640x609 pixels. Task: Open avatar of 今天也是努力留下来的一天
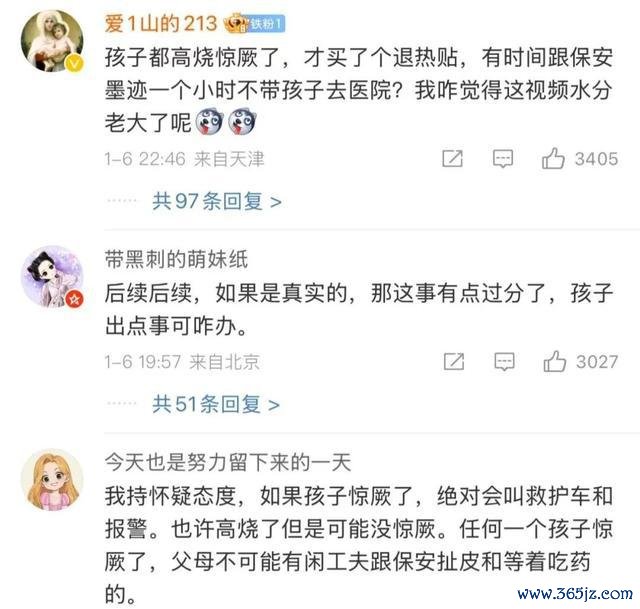click(x=52, y=480)
